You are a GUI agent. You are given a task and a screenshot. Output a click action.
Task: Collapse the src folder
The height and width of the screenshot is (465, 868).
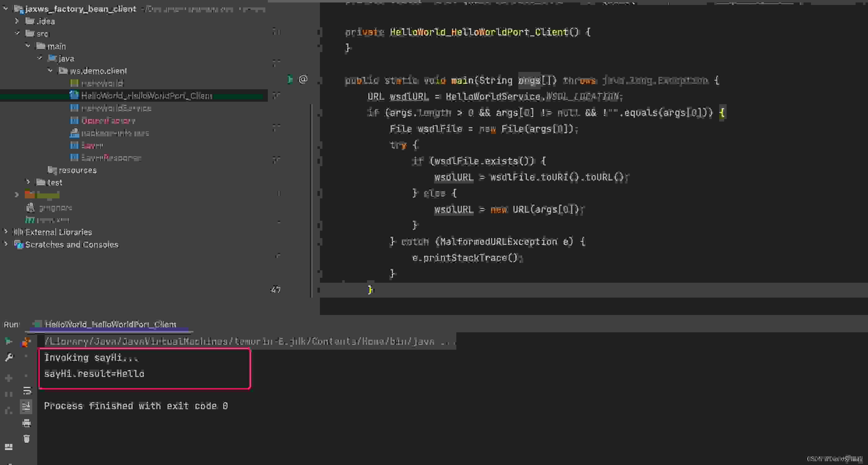[18, 33]
